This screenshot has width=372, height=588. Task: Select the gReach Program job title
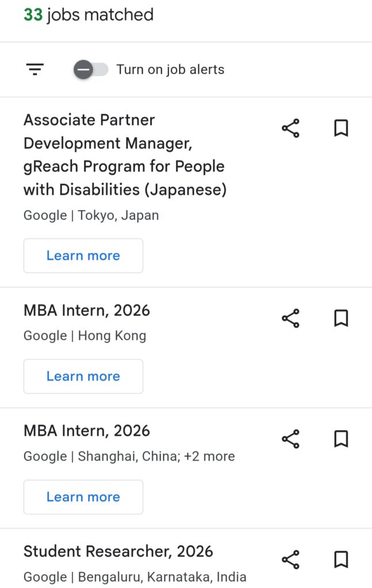(124, 155)
